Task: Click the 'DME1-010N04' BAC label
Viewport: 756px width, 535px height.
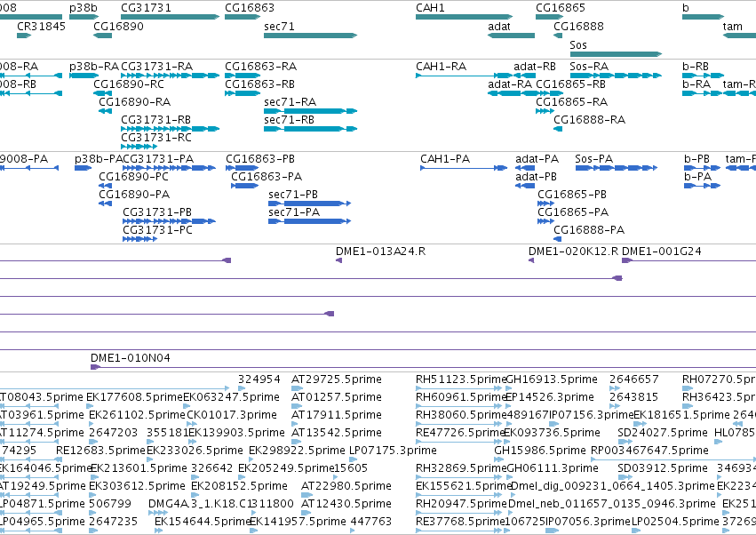Action: coord(131,358)
